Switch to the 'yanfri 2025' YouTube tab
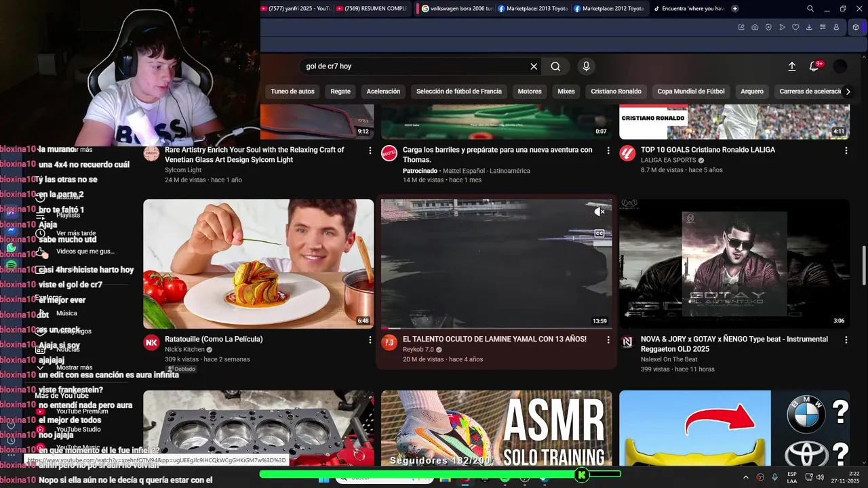 [x=296, y=9]
